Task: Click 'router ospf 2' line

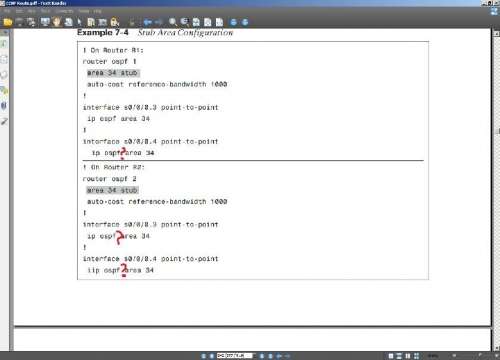Action: point(109,179)
